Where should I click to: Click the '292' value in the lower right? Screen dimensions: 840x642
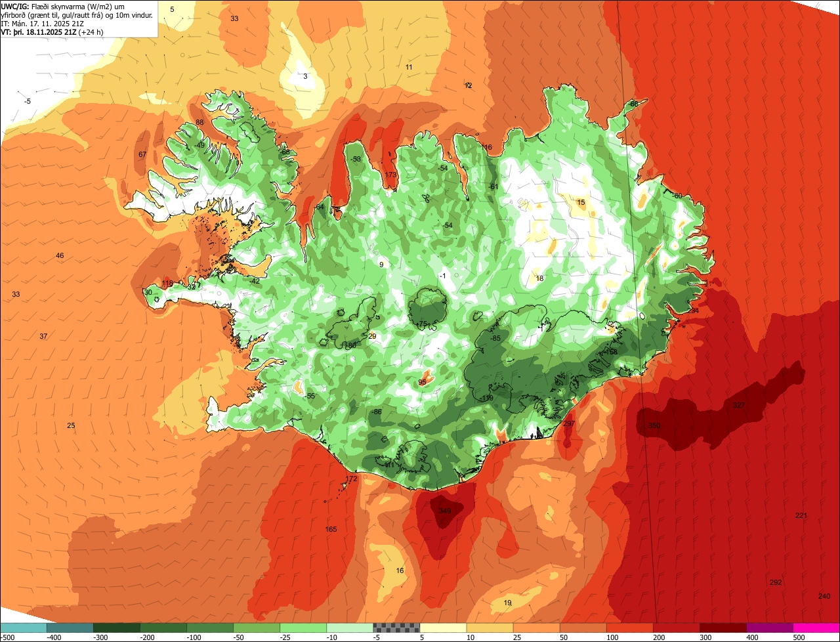(776, 582)
